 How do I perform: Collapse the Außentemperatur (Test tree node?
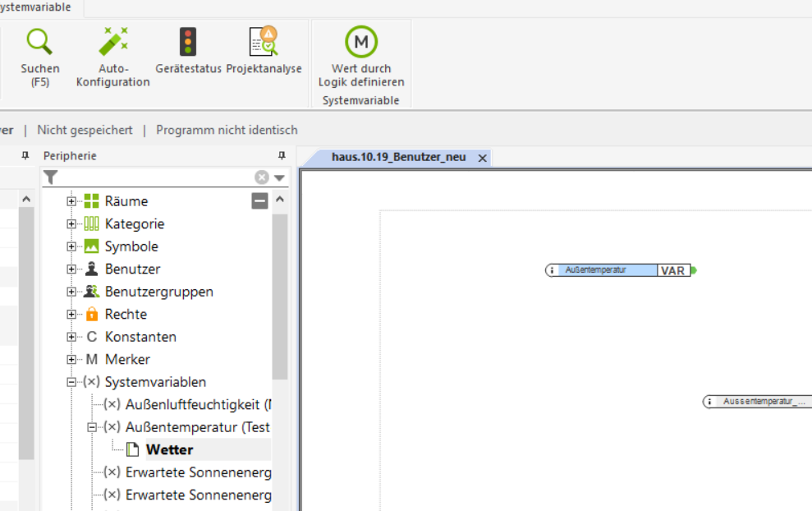point(92,427)
